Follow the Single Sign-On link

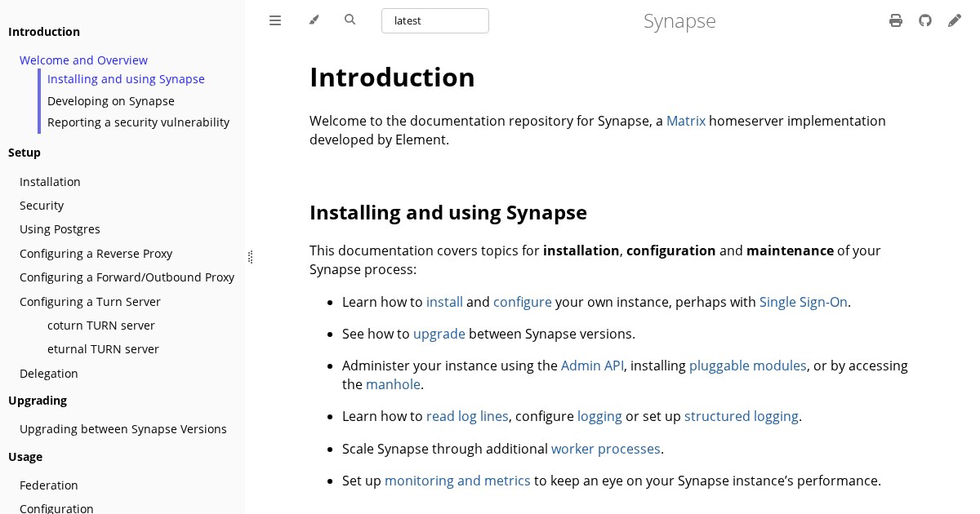[804, 302]
